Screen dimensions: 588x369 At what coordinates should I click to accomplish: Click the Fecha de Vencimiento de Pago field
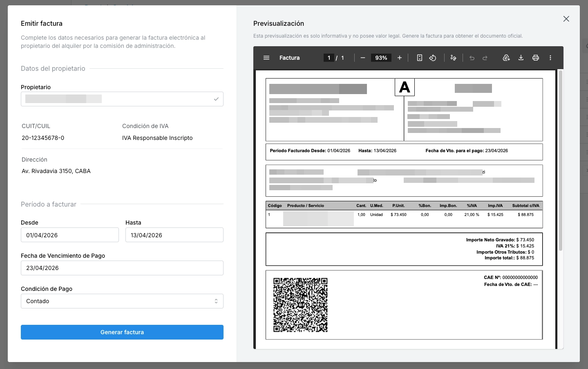coord(122,268)
